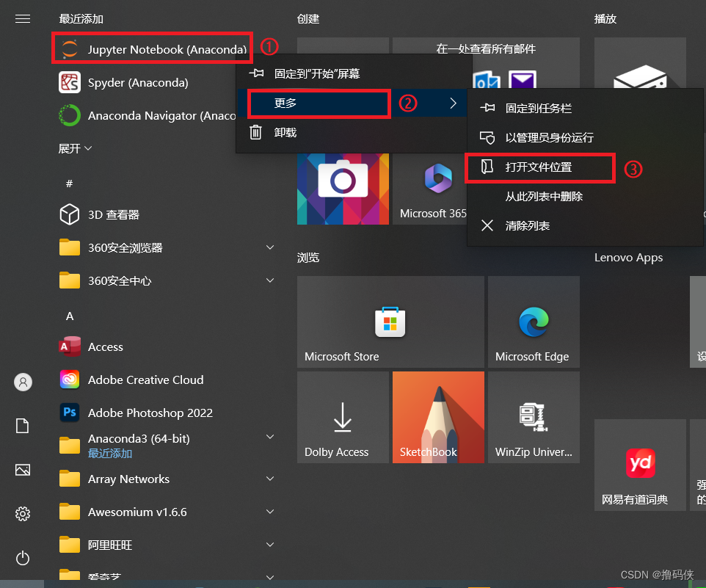
Task: Launch Adobe Photoshop 2022 Ps icon
Action: coord(69,413)
